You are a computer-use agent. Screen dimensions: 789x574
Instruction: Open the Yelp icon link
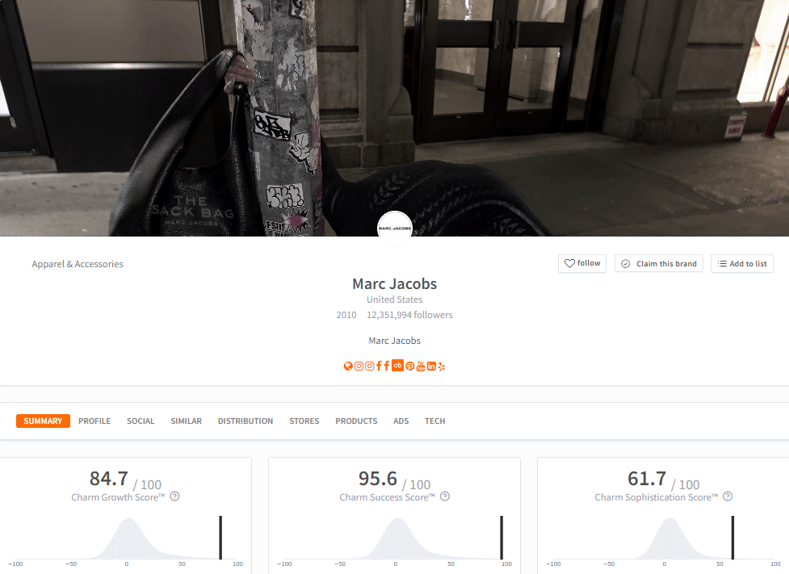[x=441, y=366]
